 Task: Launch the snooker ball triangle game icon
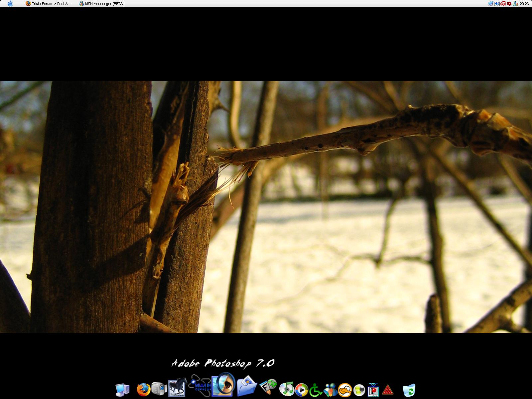tap(388, 390)
